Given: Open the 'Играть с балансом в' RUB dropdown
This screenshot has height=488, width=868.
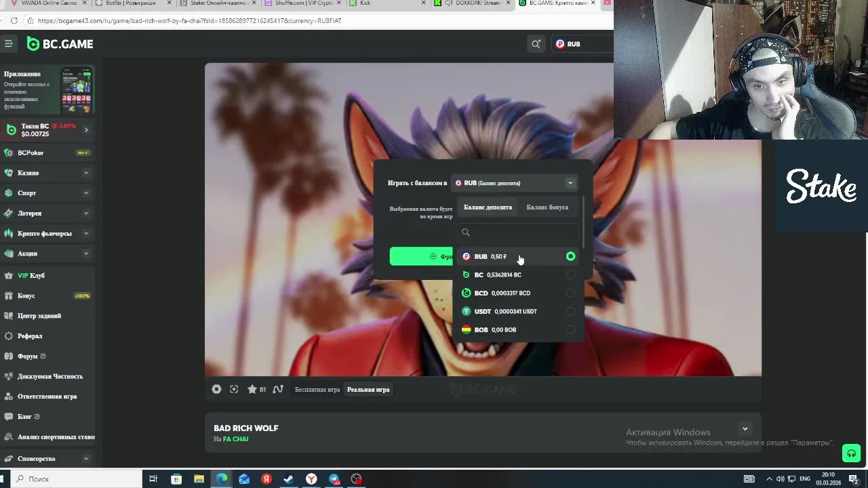Looking at the screenshot, I should 515,183.
